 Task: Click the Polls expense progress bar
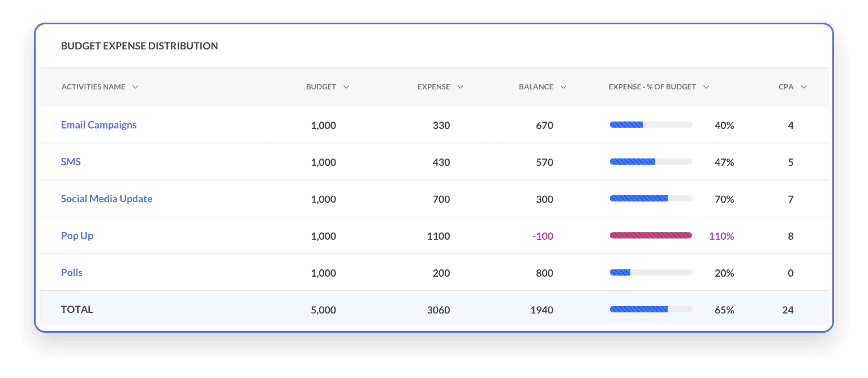pos(651,273)
